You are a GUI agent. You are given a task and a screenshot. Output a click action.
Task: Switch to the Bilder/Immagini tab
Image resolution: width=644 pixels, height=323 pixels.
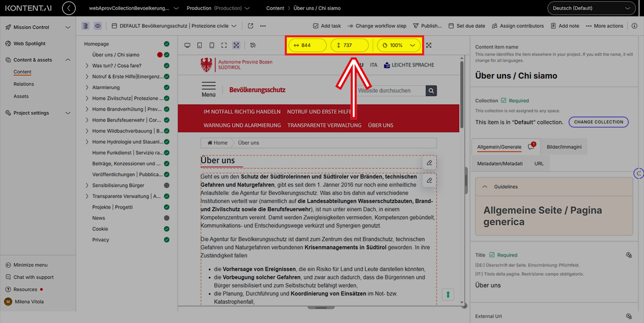click(x=564, y=147)
